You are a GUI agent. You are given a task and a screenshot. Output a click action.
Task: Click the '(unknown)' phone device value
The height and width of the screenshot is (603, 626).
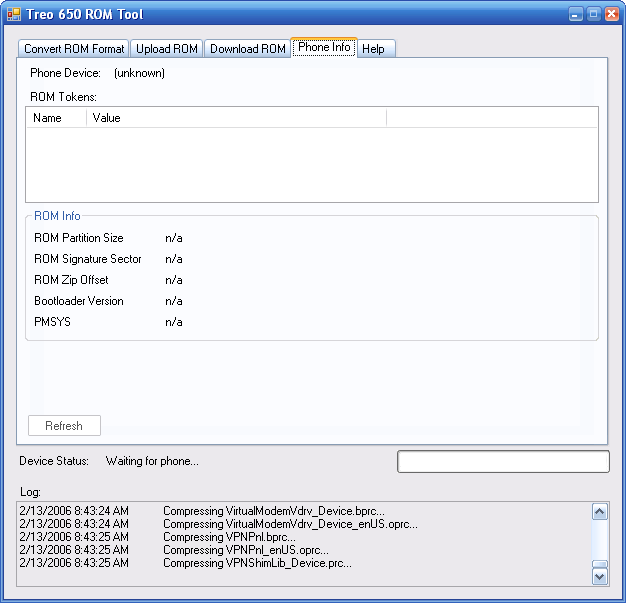[139, 73]
